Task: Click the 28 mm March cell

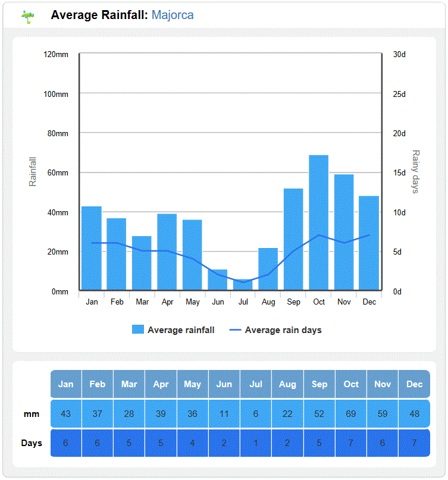Action: click(x=129, y=413)
